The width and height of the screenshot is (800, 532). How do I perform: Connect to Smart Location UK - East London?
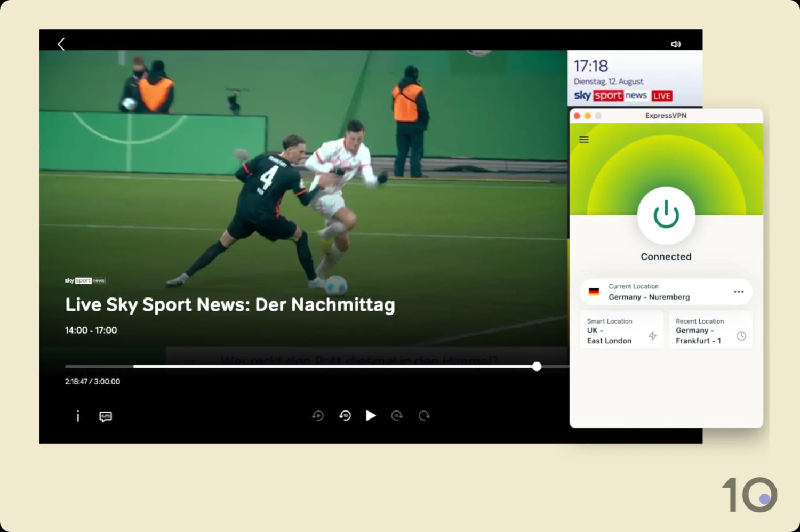click(x=622, y=330)
